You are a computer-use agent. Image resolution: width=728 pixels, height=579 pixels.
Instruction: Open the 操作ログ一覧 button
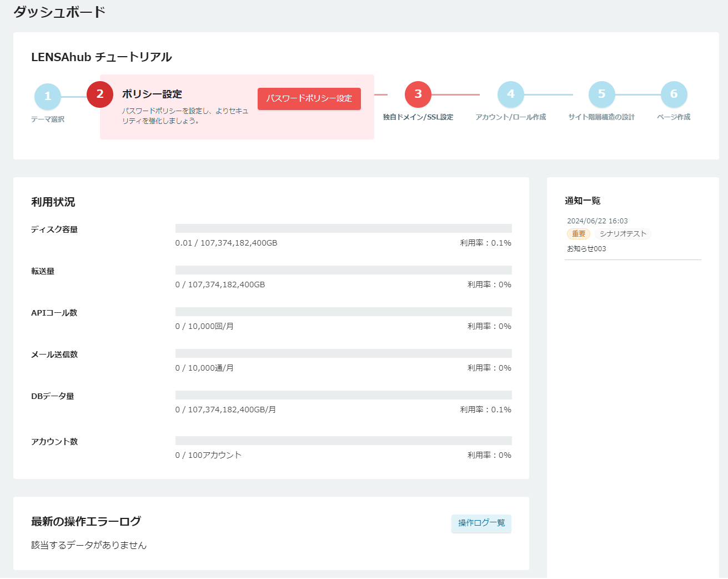click(x=481, y=523)
